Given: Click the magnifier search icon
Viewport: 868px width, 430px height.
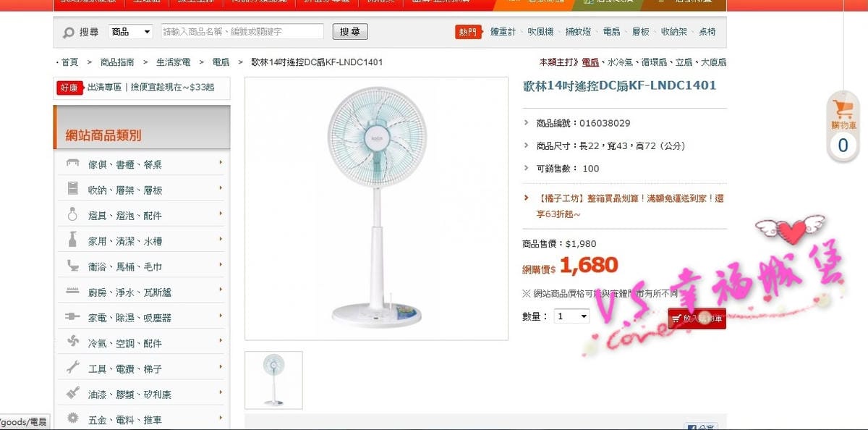Looking at the screenshot, I should tap(69, 33).
